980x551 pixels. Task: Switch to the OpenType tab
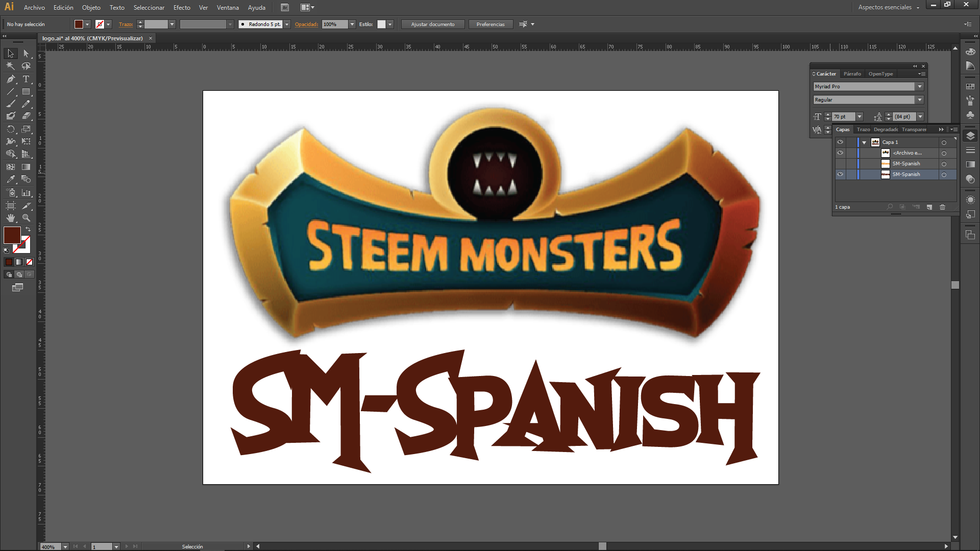click(x=880, y=74)
